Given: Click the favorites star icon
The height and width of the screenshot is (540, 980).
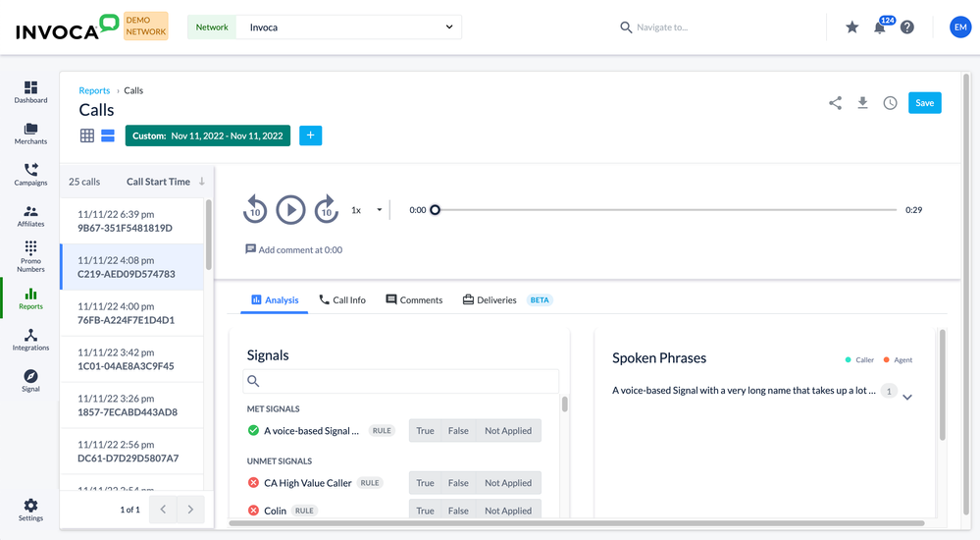Looking at the screenshot, I should point(851,27).
